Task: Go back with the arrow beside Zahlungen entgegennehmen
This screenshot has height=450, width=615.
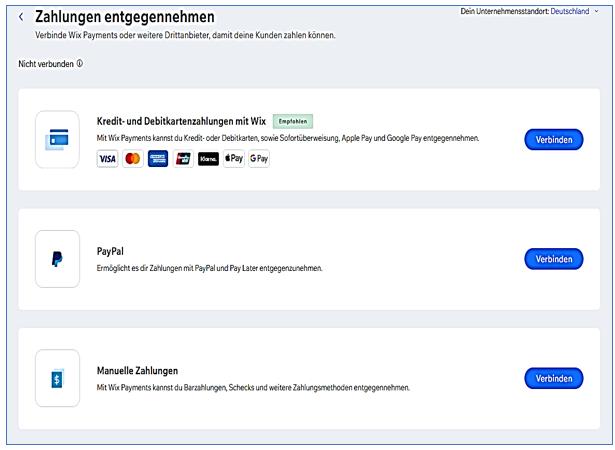Action: coord(21,17)
